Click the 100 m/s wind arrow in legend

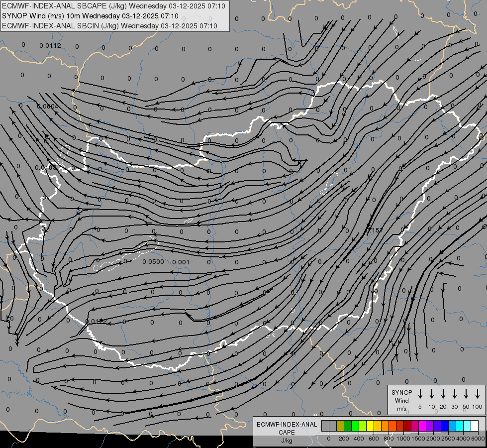pos(478,393)
